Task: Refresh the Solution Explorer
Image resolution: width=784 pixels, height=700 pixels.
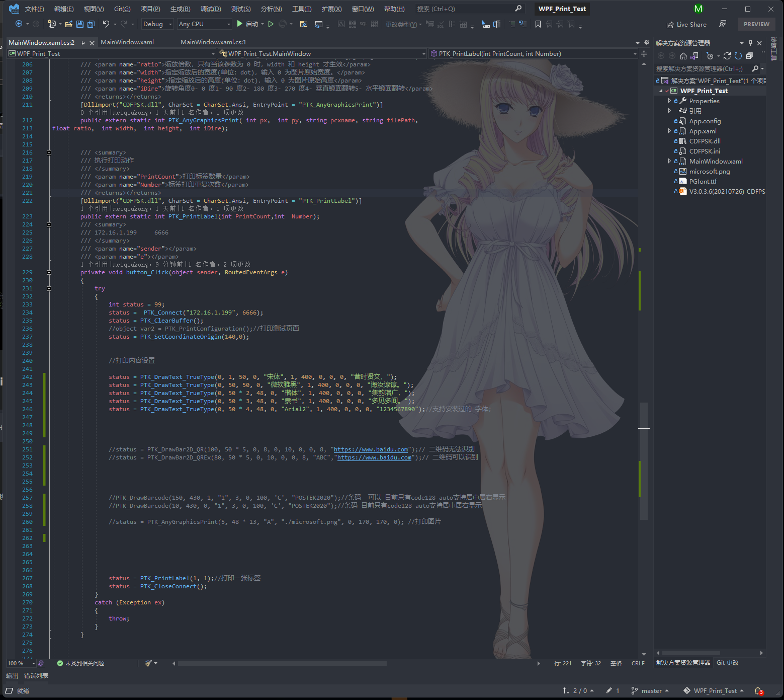Action: coord(738,56)
